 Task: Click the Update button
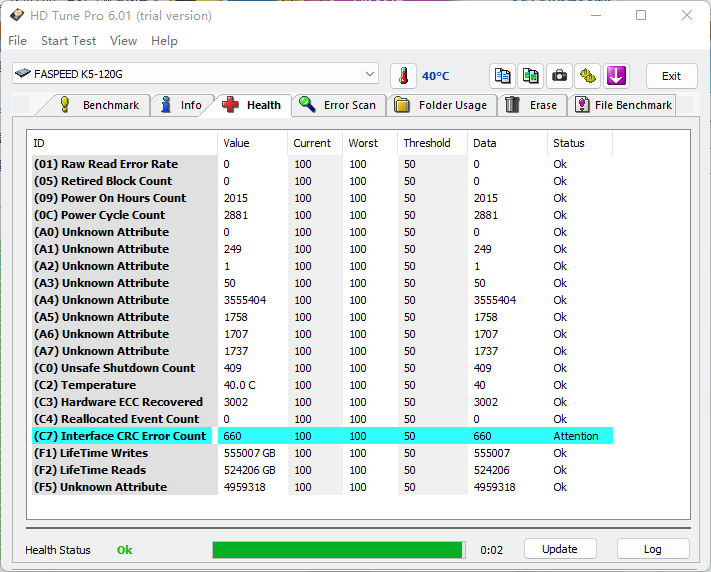[560, 549]
